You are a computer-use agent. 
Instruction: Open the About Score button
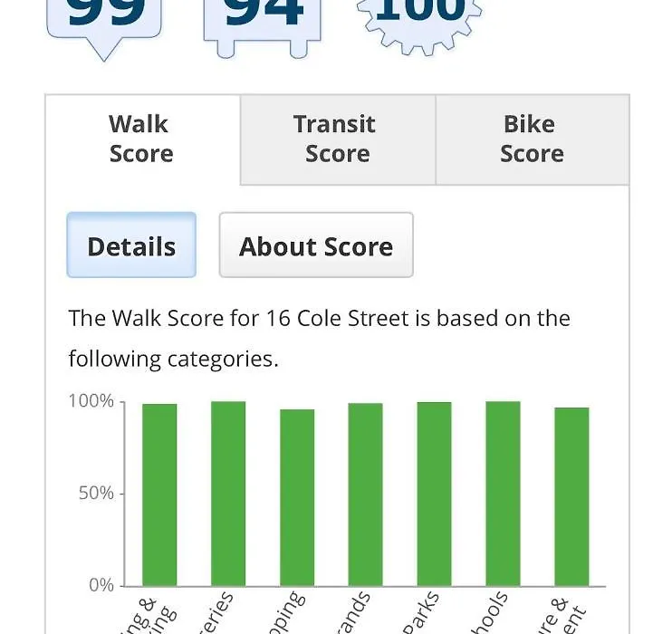pos(316,245)
